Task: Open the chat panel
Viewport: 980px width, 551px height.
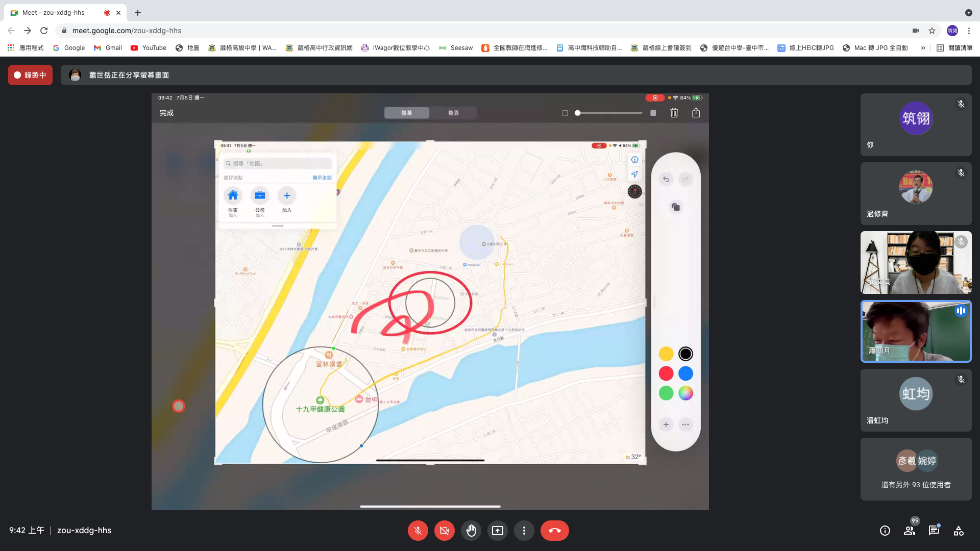Action: coord(934,531)
